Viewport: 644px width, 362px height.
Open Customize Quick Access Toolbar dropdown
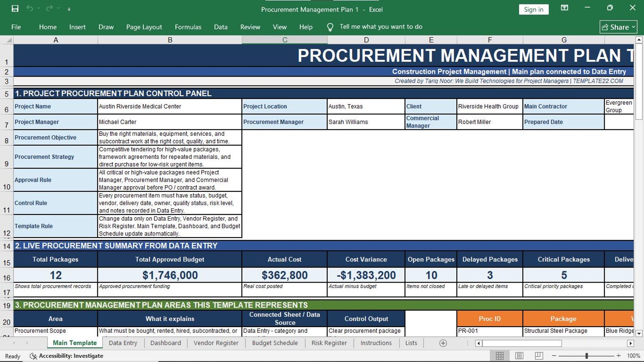[x=69, y=9]
